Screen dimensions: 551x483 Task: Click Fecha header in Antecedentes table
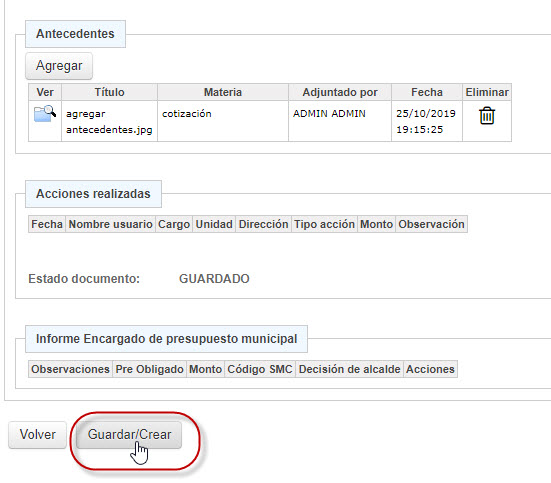tap(427, 92)
